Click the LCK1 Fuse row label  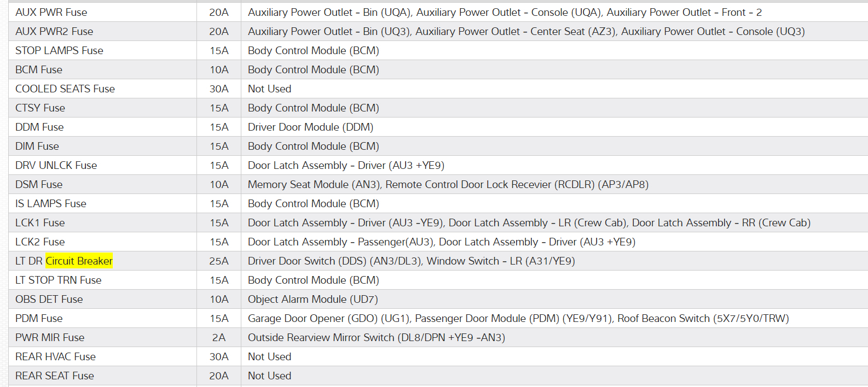[x=40, y=222]
